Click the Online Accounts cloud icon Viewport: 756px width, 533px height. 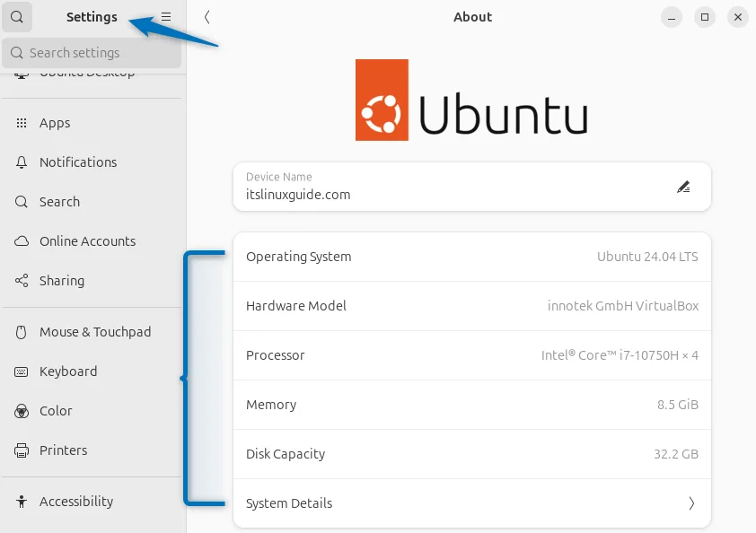(x=22, y=241)
